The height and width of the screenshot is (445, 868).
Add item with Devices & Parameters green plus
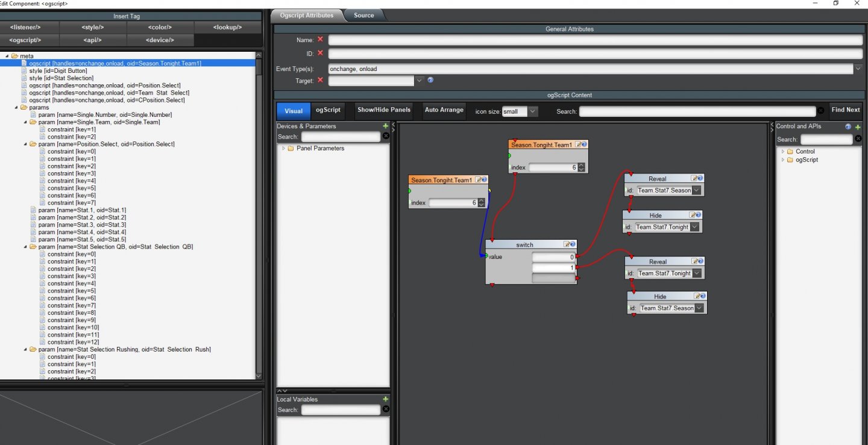386,126
